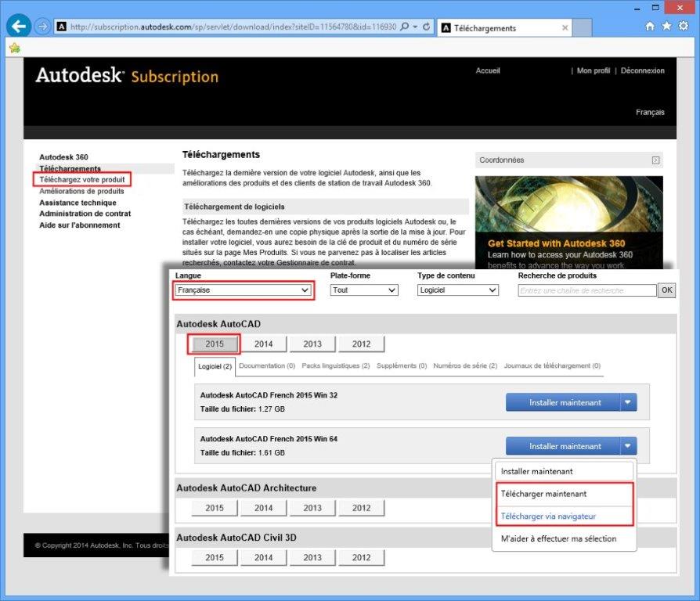Open the Téléchargements sidebar link
The height and width of the screenshot is (601, 700).
coord(70,168)
